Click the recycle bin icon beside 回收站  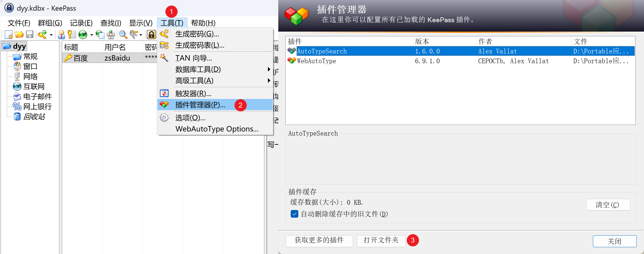17,116
